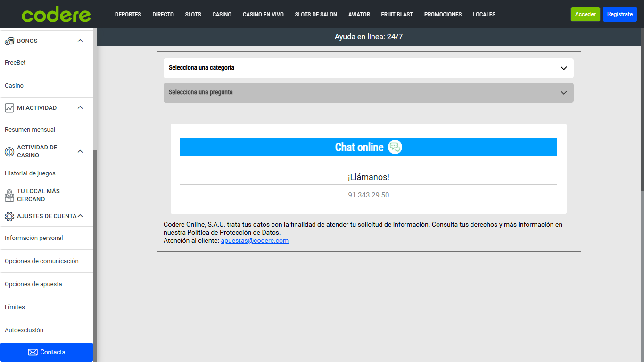Collapse the Actividad de Casino chevron
644x362 pixels.
[80, 151]
